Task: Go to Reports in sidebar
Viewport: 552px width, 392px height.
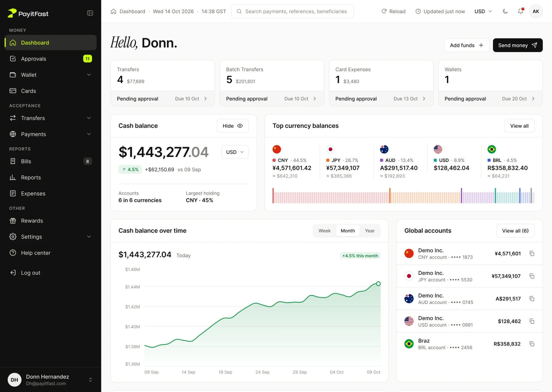Action: (51, 178)
